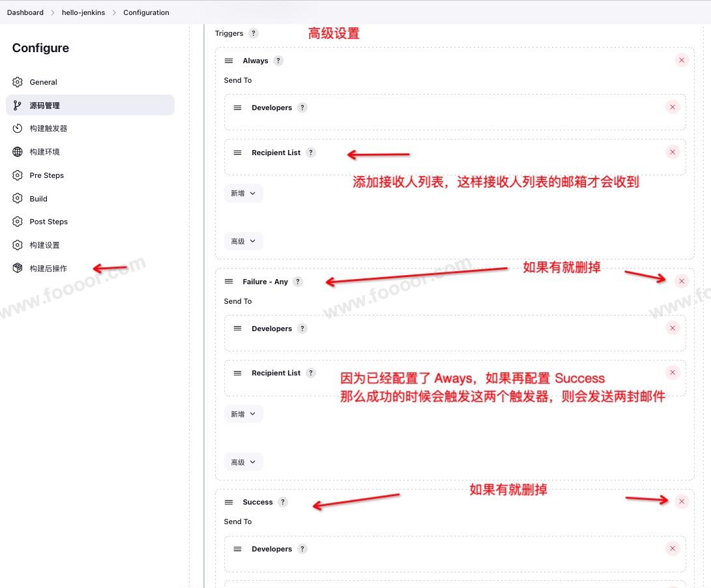Delete the Failure - Any trigger
Viewport: 711px width, 588px height.
(682, 281)
